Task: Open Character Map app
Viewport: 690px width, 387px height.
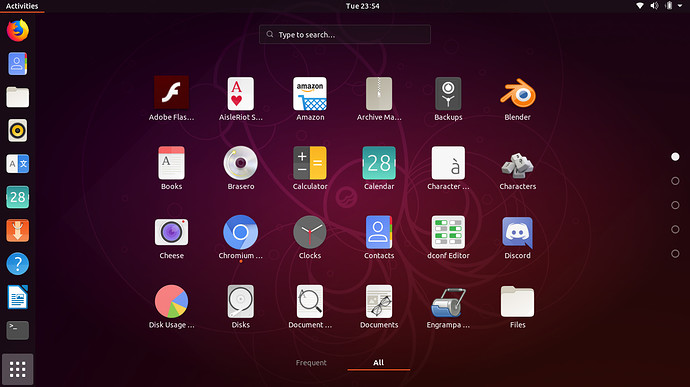Action: click(448, 162)
